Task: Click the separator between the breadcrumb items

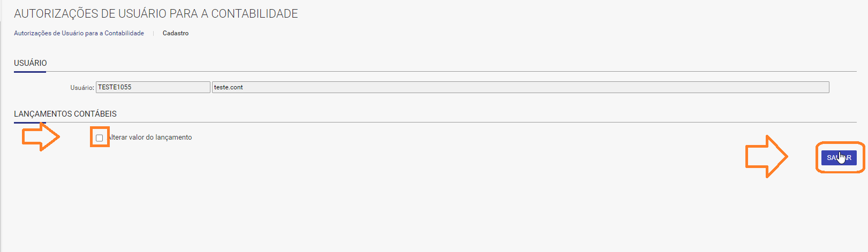Action: click(153, 33)
